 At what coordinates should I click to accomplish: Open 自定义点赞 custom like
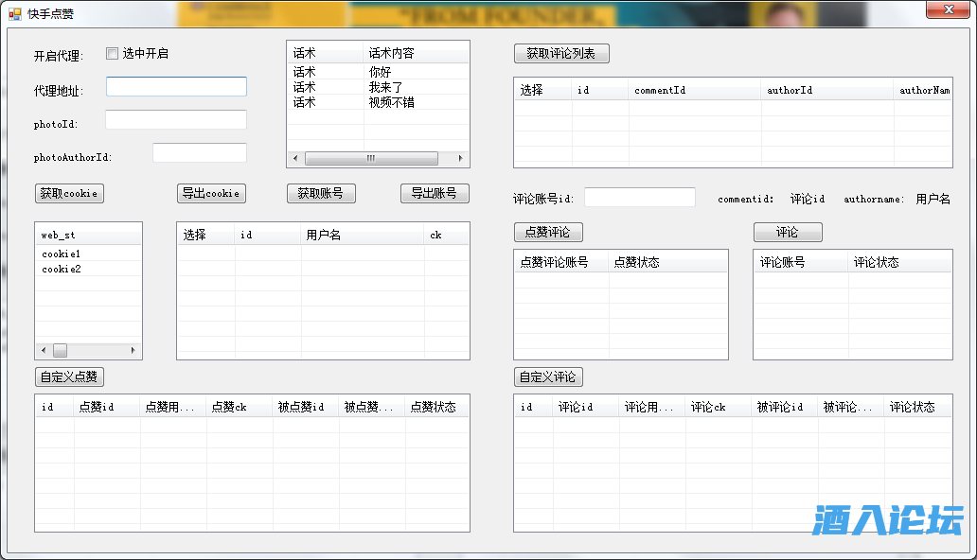(69, 376)
